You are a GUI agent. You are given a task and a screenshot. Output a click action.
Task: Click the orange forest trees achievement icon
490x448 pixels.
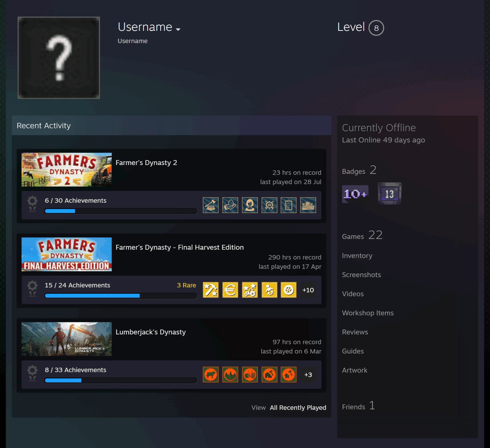click(x=230, y=375)
